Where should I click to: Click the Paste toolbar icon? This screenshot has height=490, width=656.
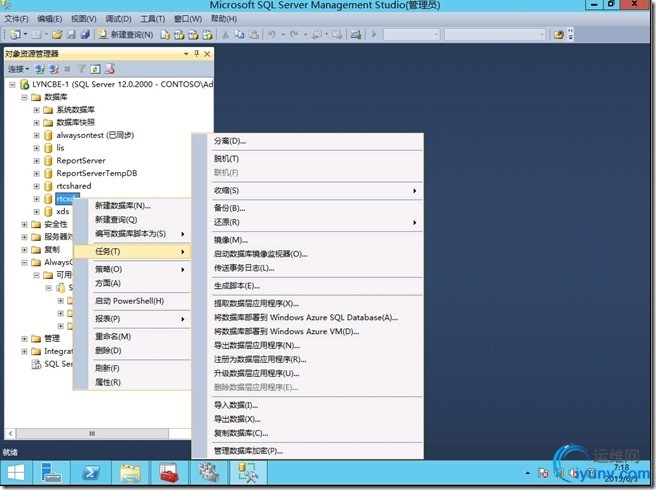tap(253, 34)
